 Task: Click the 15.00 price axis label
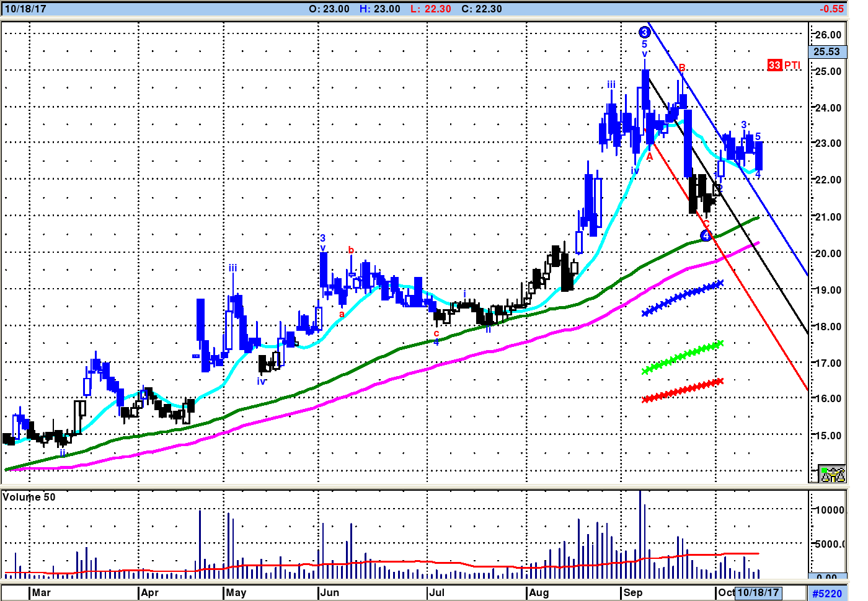click(x=828, y=436)
